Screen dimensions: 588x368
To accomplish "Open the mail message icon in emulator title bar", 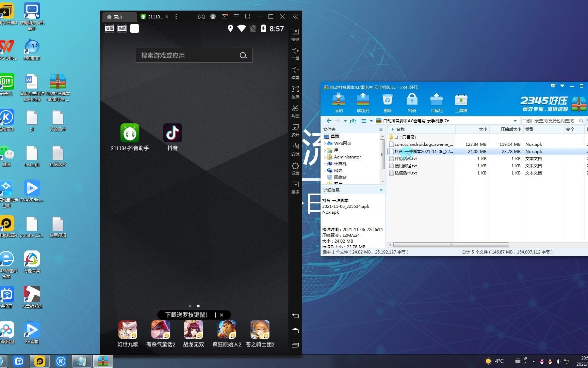I will [x=225, y=16].
